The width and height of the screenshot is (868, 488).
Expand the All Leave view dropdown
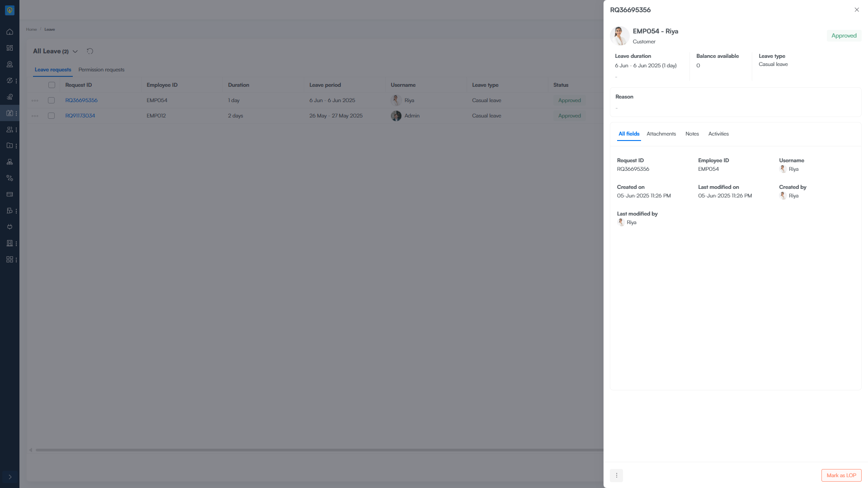75,52
